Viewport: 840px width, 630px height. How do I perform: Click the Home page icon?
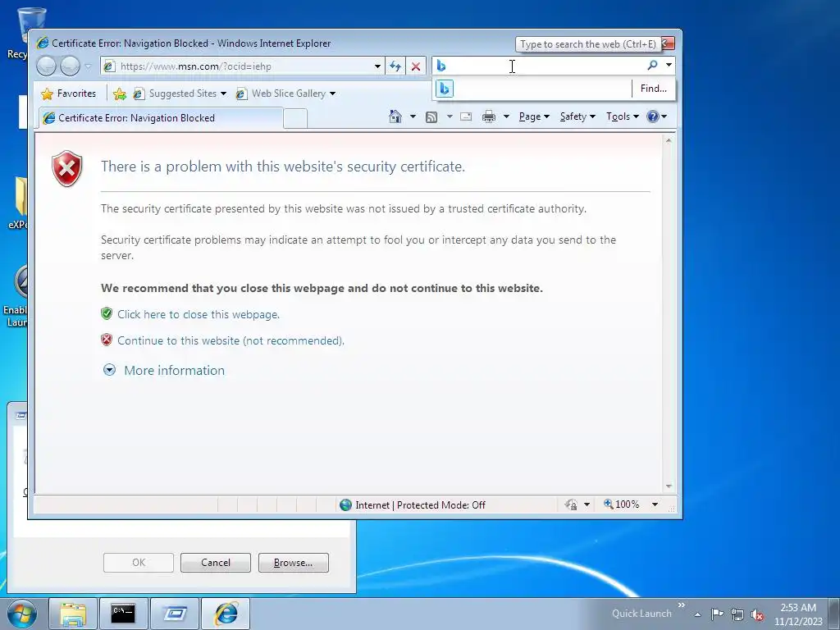click(395, 116)
